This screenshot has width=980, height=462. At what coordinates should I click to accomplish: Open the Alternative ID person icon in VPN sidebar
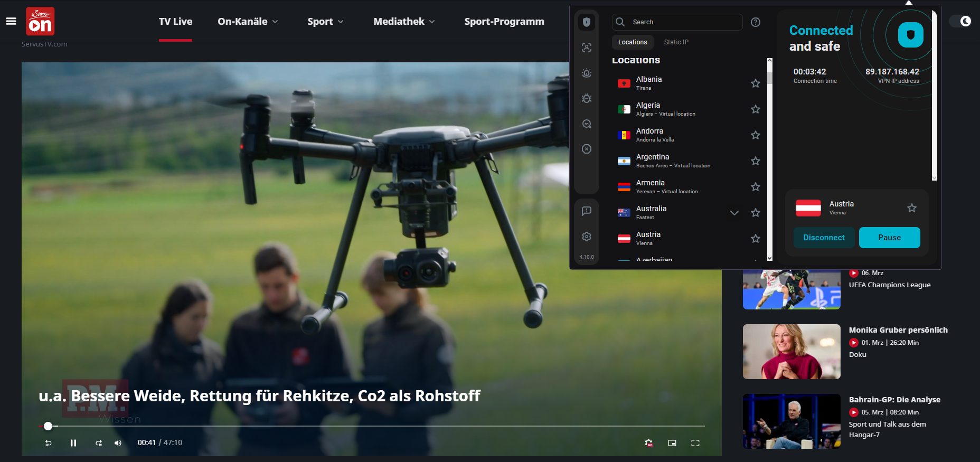tap(587, 48)
